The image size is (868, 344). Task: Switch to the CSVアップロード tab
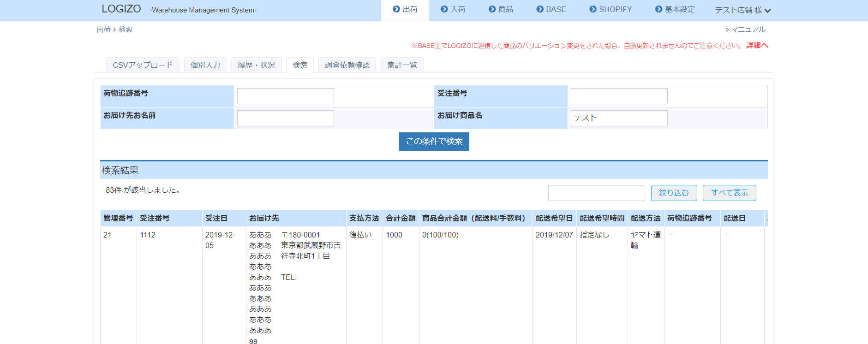(x=143, y=65)
